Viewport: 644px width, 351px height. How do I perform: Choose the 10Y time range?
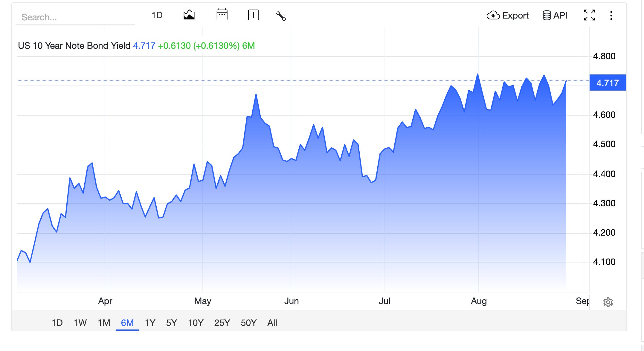coord(196,323)
